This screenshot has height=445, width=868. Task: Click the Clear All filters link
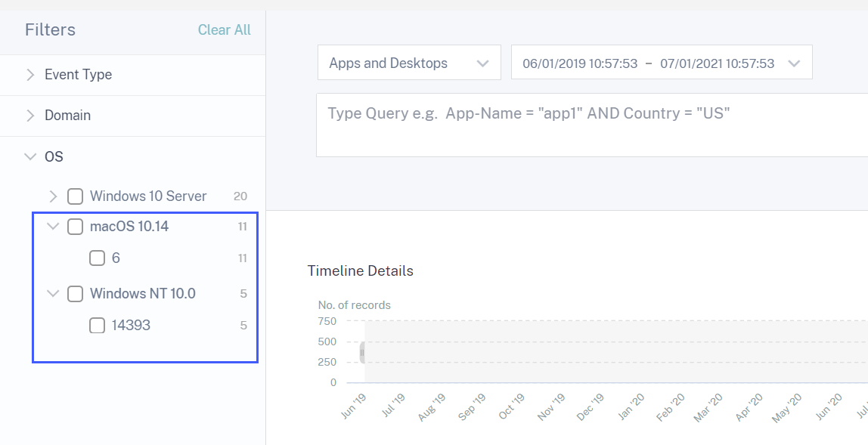224,30
